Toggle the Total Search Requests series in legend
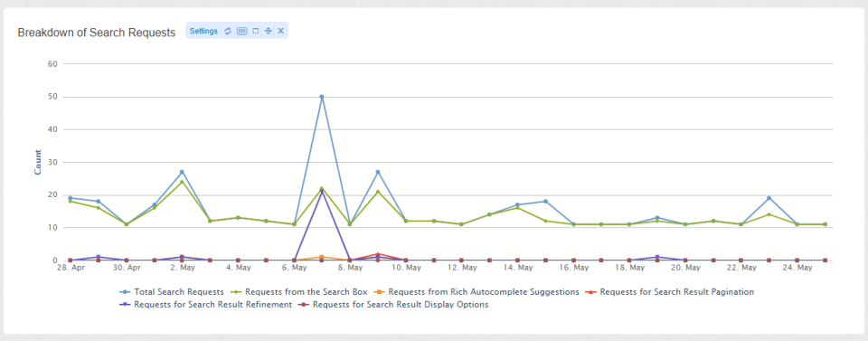The width and height of the screenshot is (868, 341). [x=172, y=291]
